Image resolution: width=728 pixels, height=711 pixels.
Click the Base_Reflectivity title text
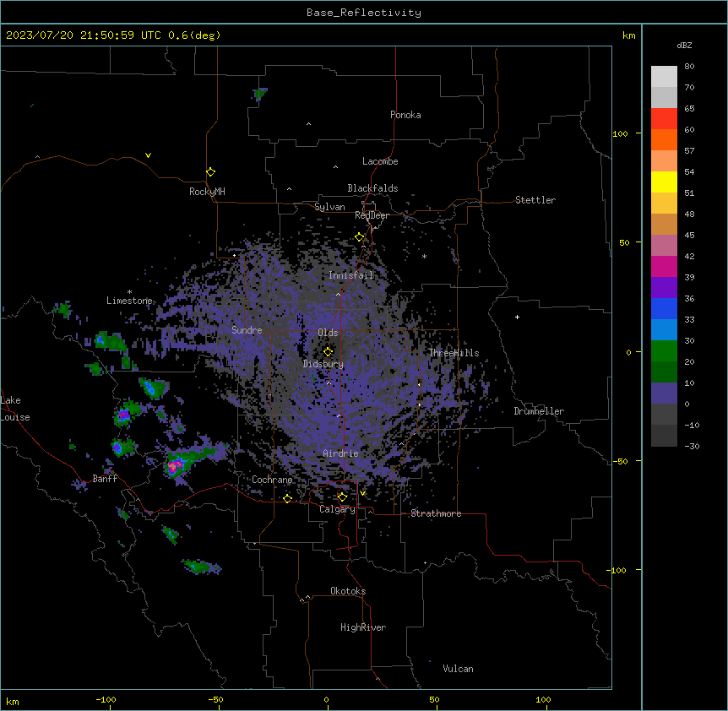364,13
